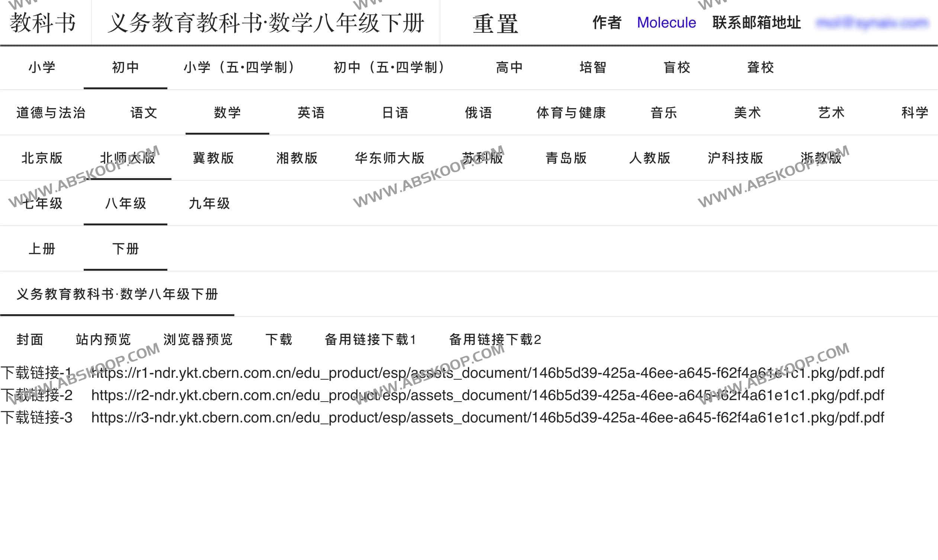
Task: Click 备用链接下载2 backup download
Action: click(x=495, y=339)
